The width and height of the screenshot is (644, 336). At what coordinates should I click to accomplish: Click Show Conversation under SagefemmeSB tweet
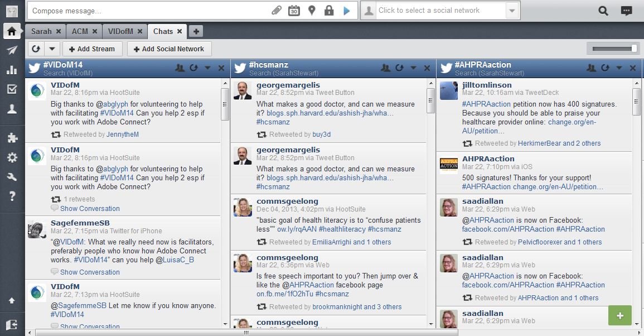[x=90, y=272]
